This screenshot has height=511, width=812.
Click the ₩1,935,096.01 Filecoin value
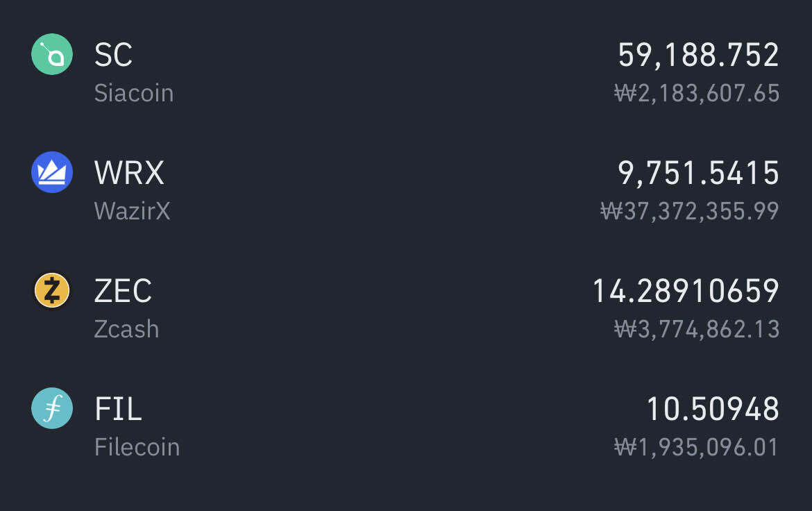(697, 447)
